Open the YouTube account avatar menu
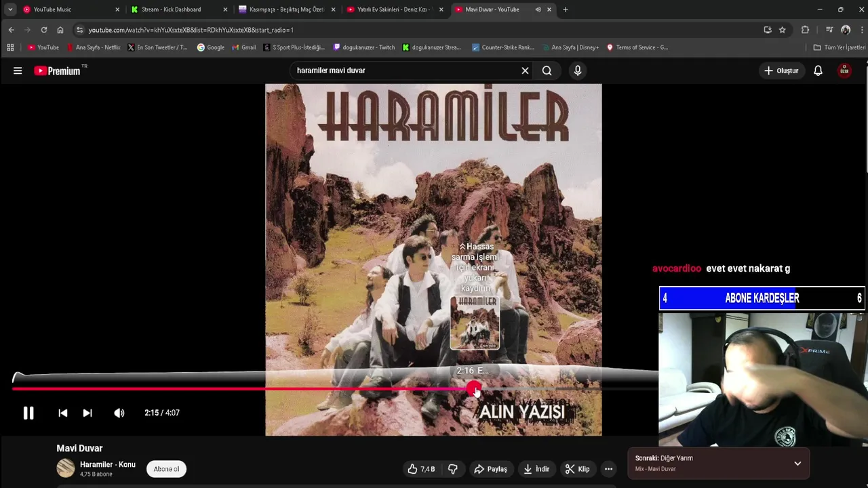868x488 pixels. (x=844, y=70)
